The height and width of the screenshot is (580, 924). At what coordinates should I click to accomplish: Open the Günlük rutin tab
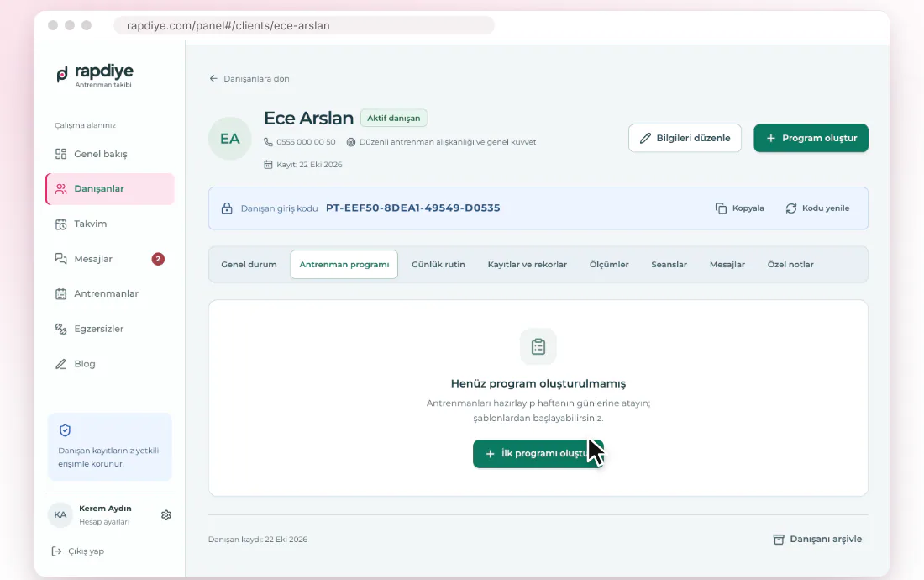[x=438, y=265]
